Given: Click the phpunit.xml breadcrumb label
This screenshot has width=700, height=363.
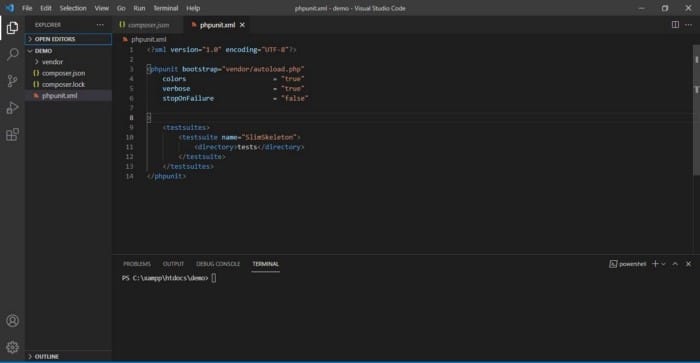Looking at the screenshot, I should pyautogui.click(x=149, y=39).
